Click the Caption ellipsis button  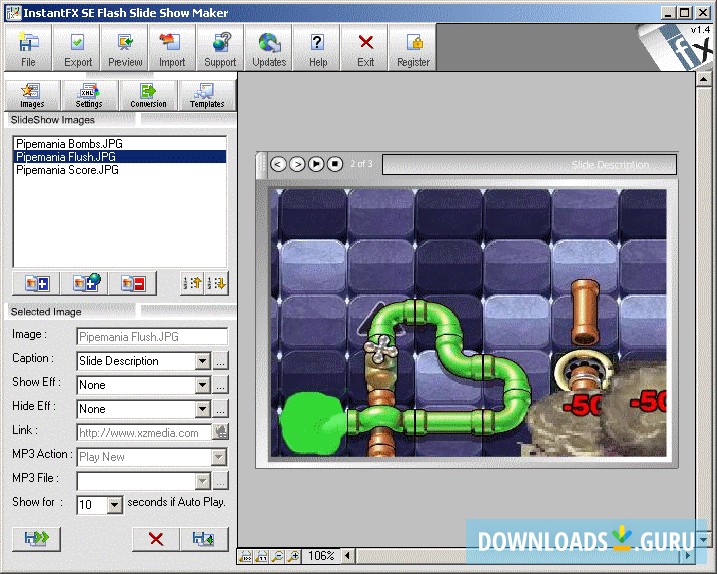[220, 361]
